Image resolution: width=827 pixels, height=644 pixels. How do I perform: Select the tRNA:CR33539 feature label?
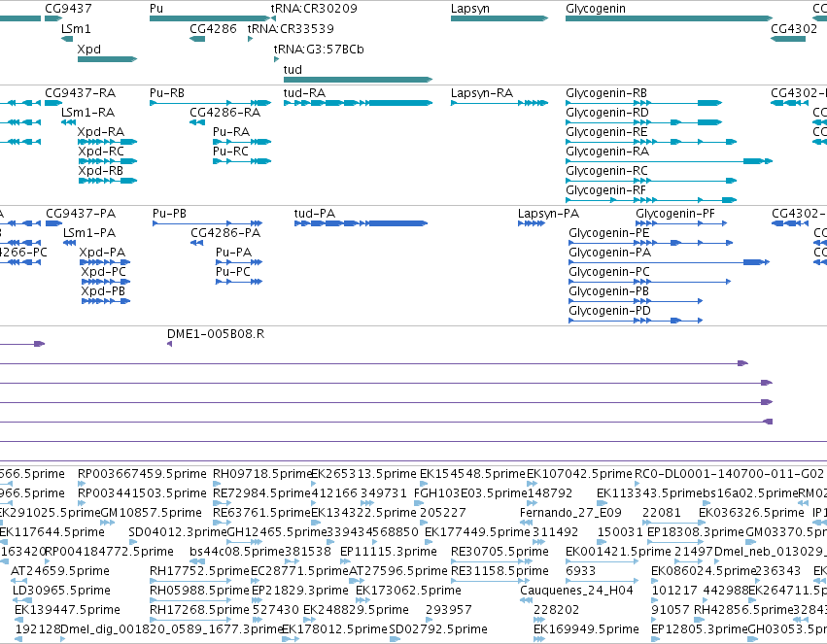point(291,28)
